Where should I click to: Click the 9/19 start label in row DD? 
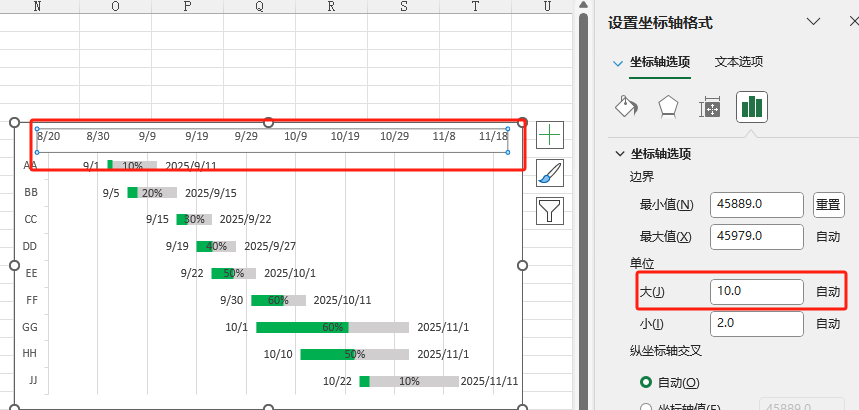click(x=177, y=247)
